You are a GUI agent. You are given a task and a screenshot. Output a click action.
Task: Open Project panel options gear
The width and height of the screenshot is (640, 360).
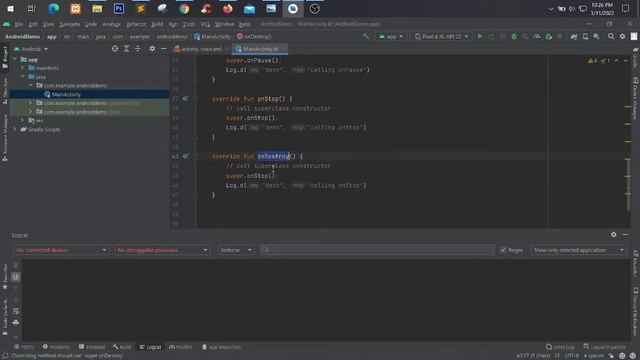coord(152,49)
